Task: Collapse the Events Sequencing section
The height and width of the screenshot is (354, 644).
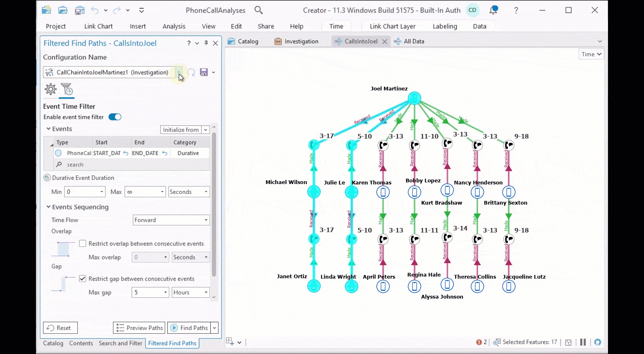Action: (x=48, y=207)
